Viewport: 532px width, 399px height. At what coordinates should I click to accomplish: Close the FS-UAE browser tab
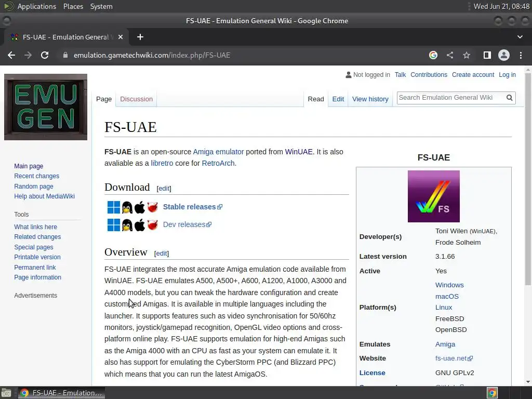point(121,37)
